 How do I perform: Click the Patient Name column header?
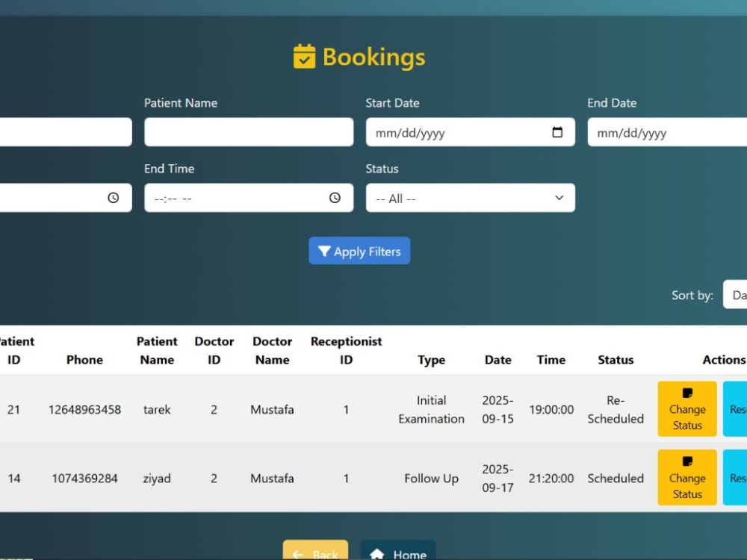point(157,350)
